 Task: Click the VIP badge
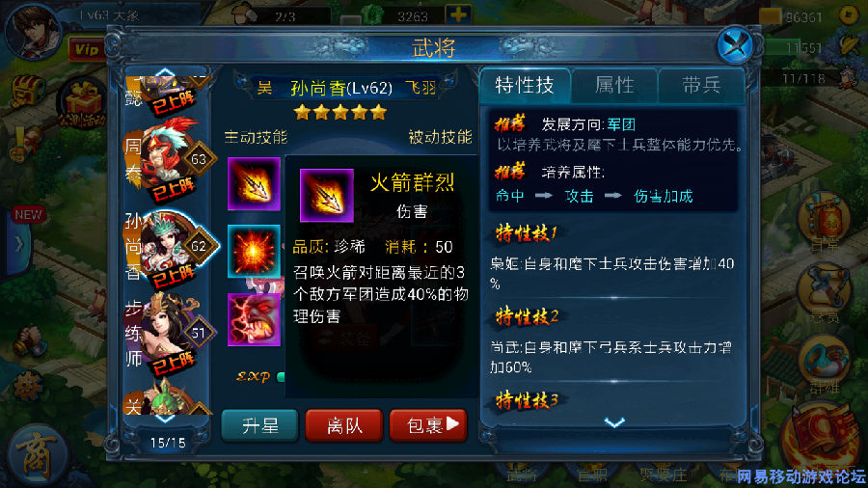pos(87,50)
